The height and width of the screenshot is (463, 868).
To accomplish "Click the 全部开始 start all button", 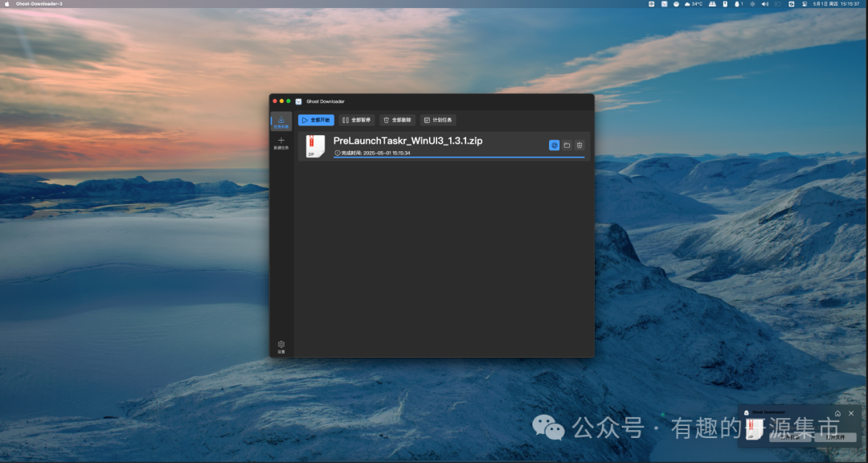I will [316, 120].
